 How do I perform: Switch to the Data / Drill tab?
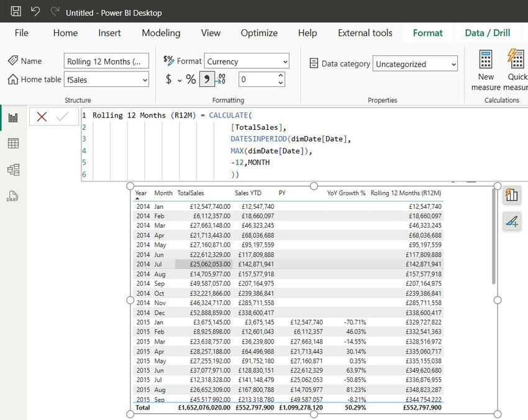coord(488,33)
